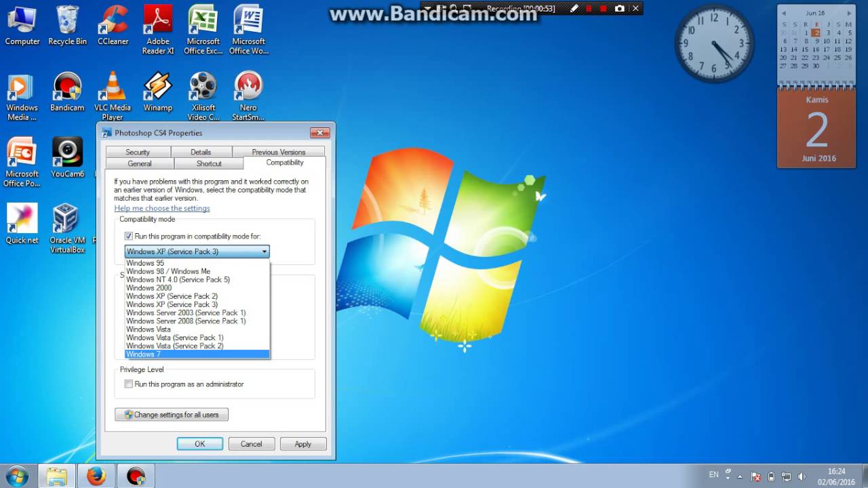The image size is (868, 488).
Task: Select the CCleaner desktop shortcut
Action: pyautogui.click(x=113, y=26)
